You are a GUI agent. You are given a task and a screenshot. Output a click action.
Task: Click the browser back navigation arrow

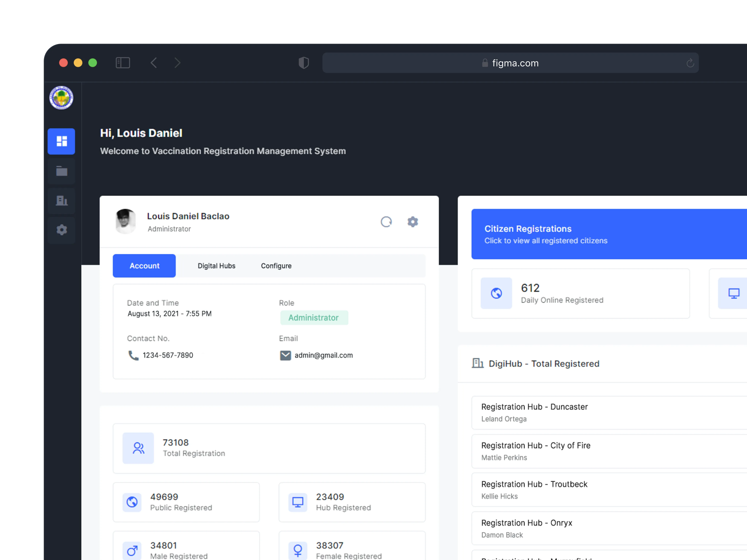tap(154, 63)
